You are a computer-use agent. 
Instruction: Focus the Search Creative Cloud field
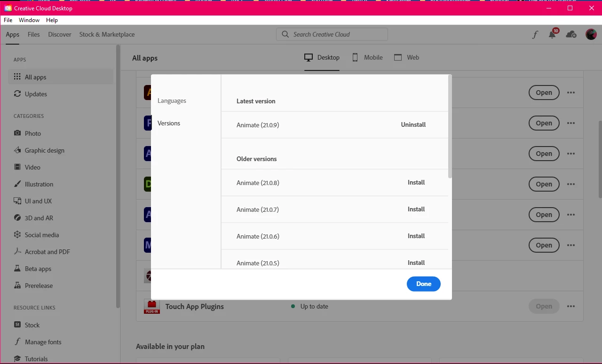(332, 34)
